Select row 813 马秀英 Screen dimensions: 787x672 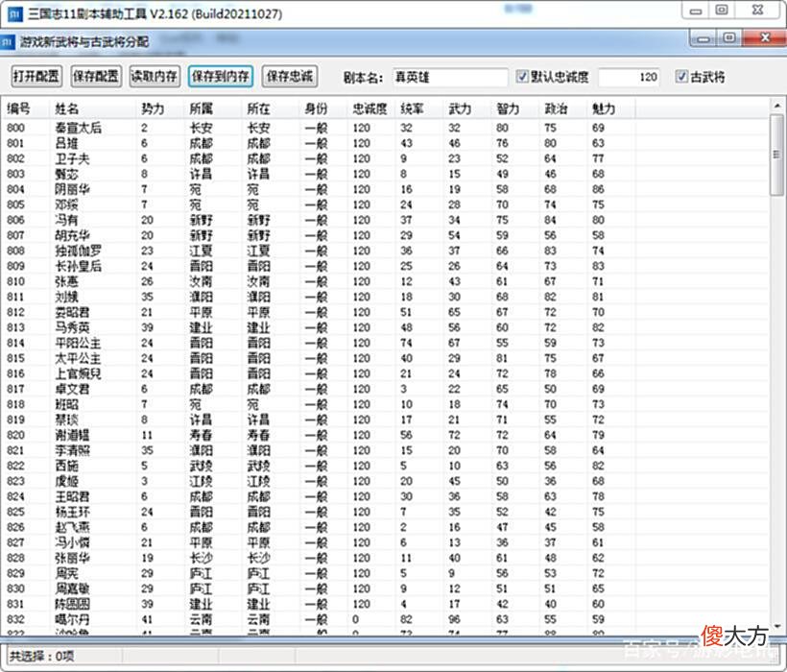tap(386, 327)
